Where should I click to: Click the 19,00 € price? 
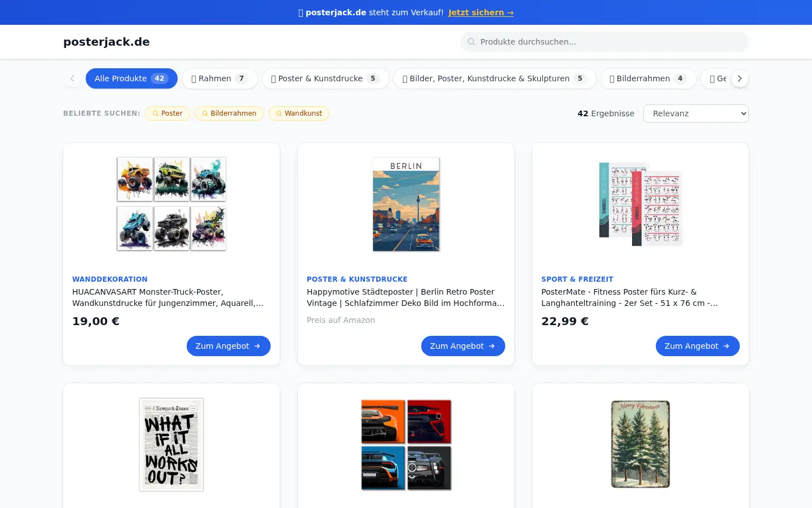[x=96, y=321]
